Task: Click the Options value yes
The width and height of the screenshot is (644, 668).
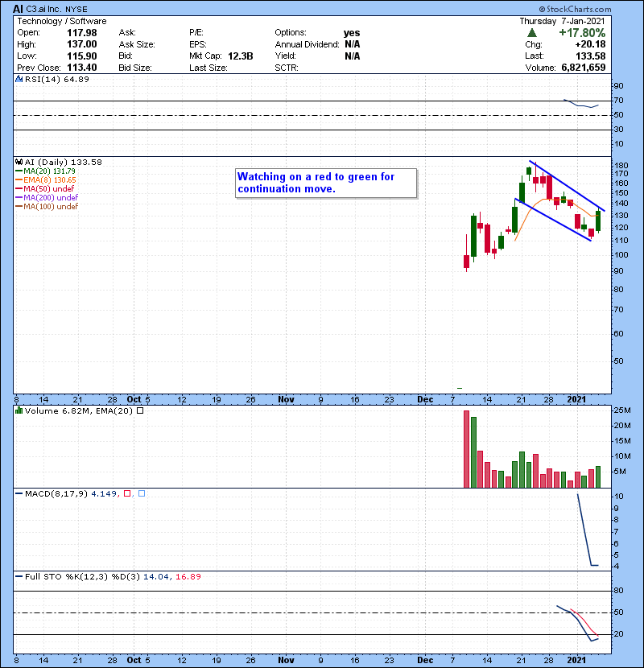Action: pyautogui.click(x=352, y=33)
